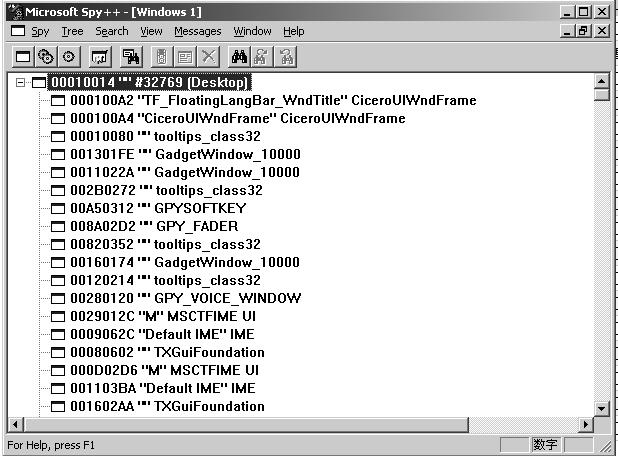
Task: Select the 001301FE GadgetWindow_10000 row
Action: [185, 154]
